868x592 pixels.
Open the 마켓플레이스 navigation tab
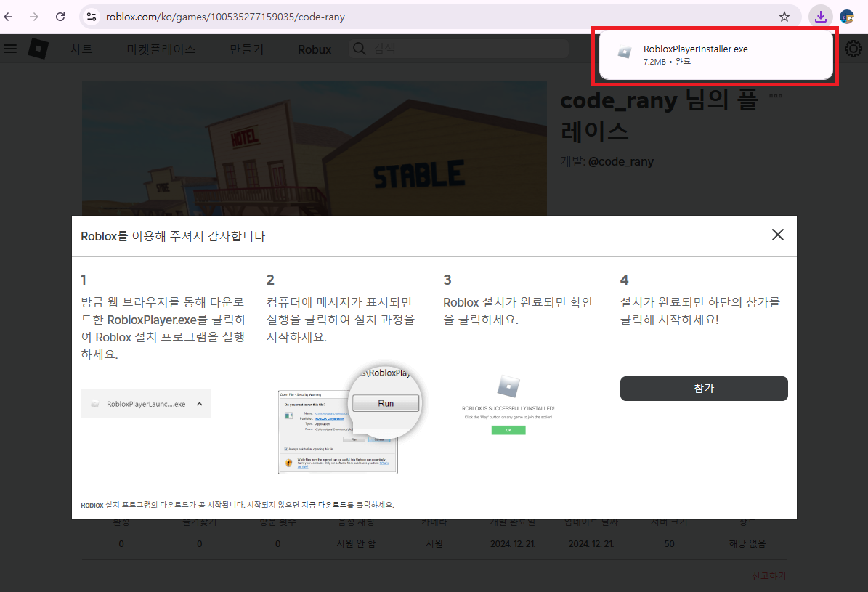click(x=161, y=49)
